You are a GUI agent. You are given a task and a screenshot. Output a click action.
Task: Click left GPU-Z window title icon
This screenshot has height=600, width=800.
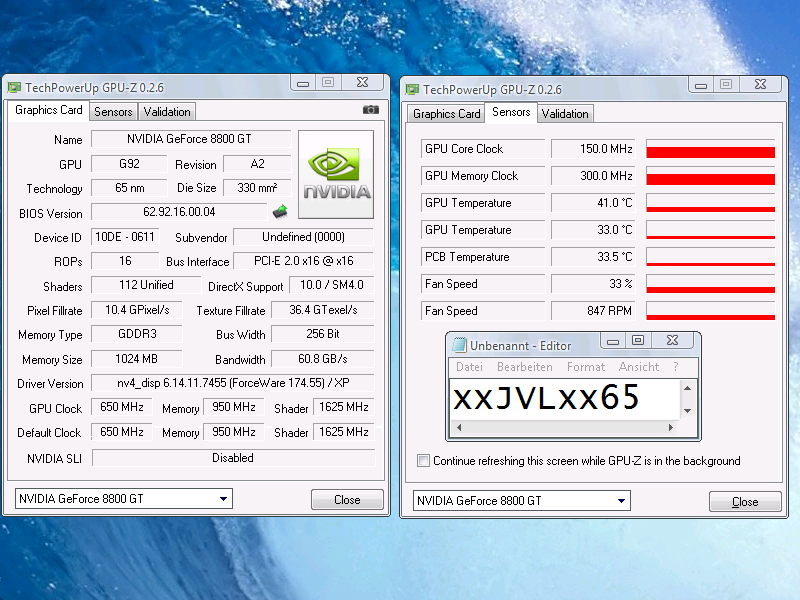coord(14,88)
